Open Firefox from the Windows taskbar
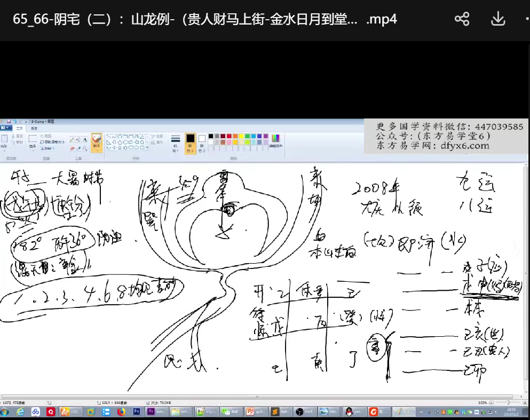530x420 pixels. [x=121, y=412]
